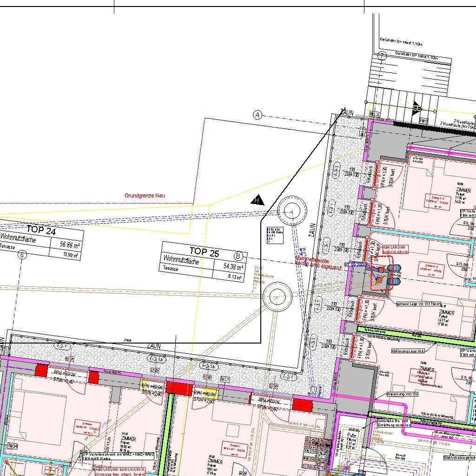
Task: Click the Elektroheizregister label
Action: tap(460, 458)
